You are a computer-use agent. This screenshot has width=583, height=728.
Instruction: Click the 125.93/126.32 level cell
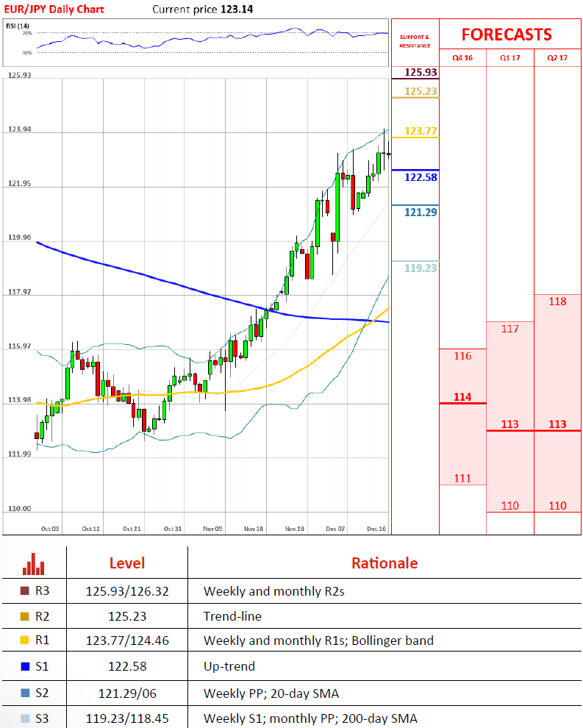coord(127,591)
